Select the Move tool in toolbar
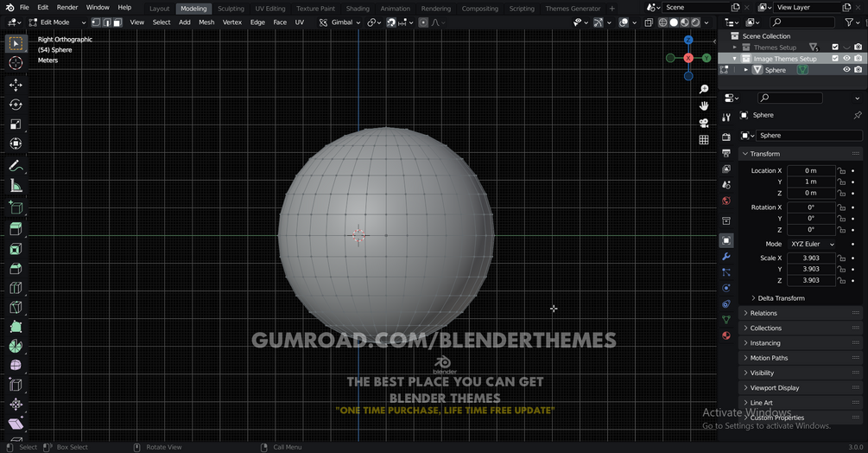Screen dimensions: 868x453 16,85
